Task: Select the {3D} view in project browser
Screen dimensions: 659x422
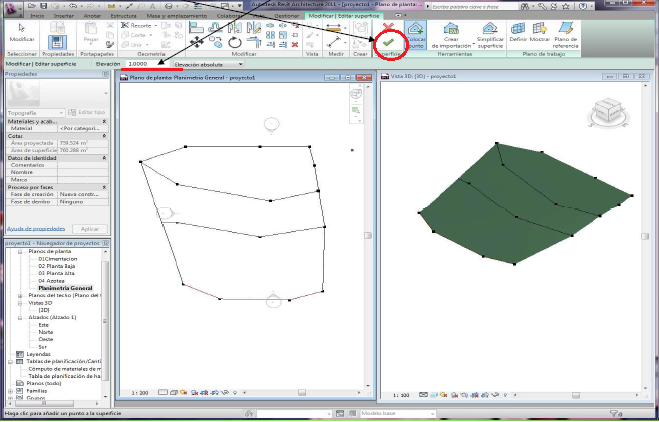Action: click(x=44, y=310)
